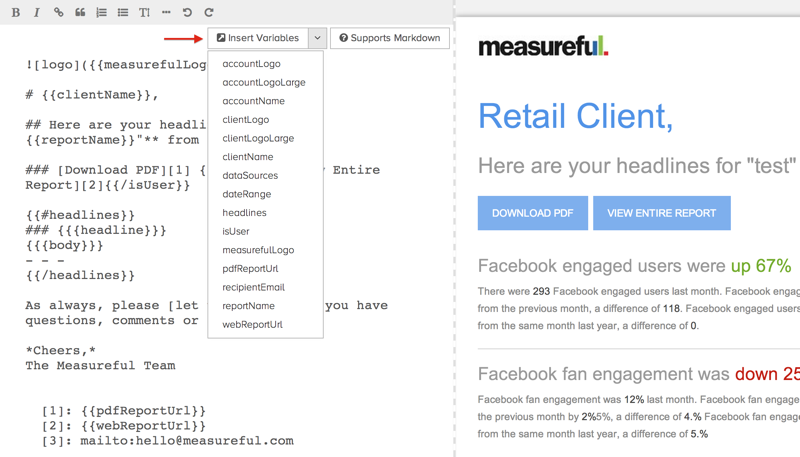
Task: Collapse the Insert Variables dropdown arrow
Action: point(317,38)
